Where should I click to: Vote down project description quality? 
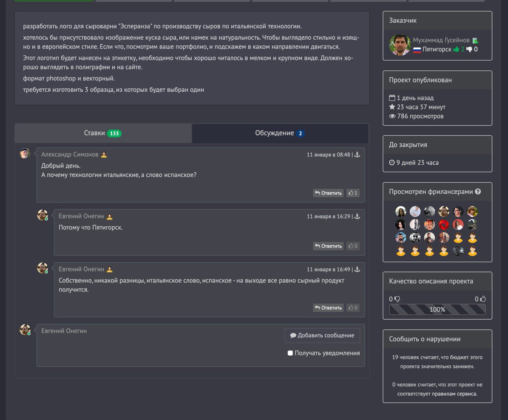397,299
